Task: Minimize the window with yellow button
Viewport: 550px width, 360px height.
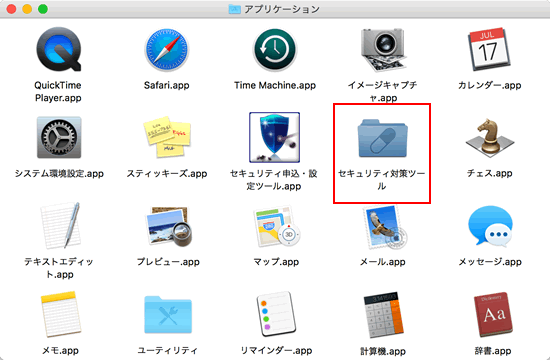Action: (x=27, y=9)
